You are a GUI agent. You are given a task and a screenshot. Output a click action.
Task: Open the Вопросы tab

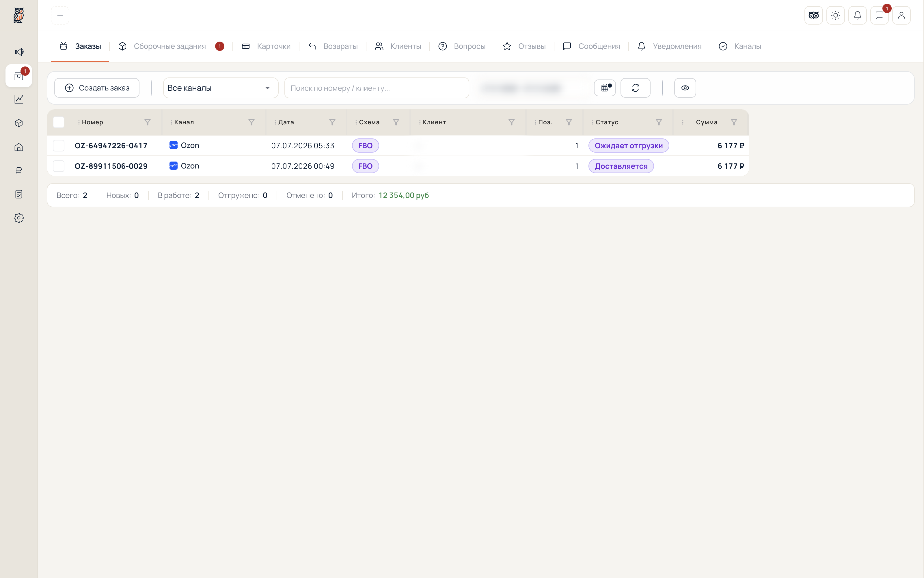(x=462, y=46)
